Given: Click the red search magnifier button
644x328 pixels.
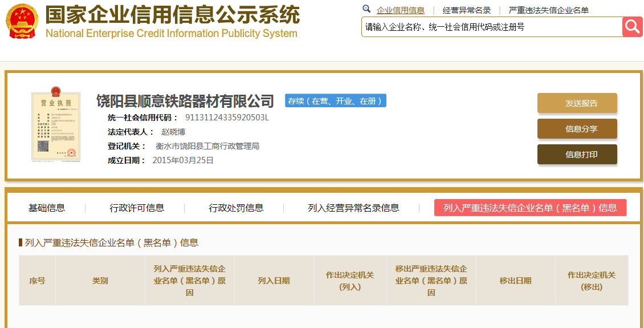Looking at the screenshot, I should 633,27.
